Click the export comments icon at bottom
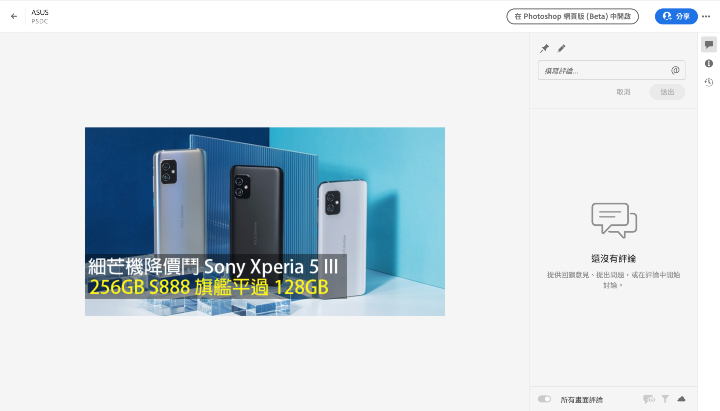This screenshot has width=720, height=411. tap(681, 399)
